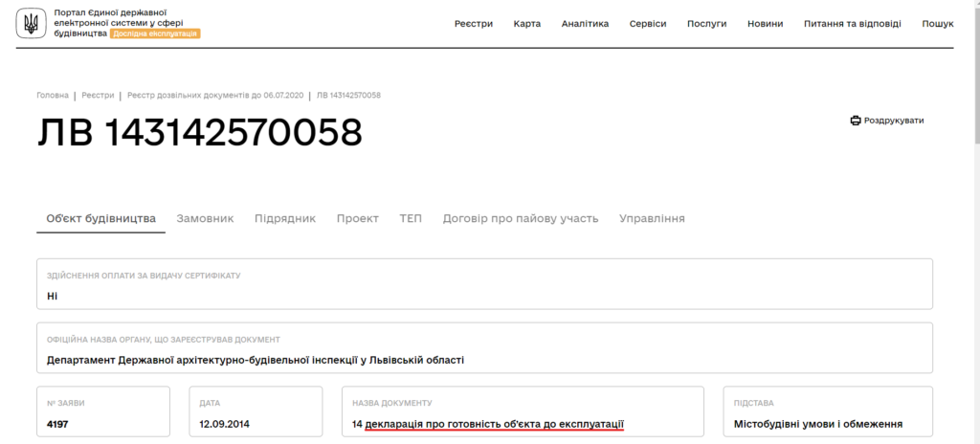Open Договір про пайову участь tab
980x444 pixels.
pyautogui.click(x=521, y=219)
